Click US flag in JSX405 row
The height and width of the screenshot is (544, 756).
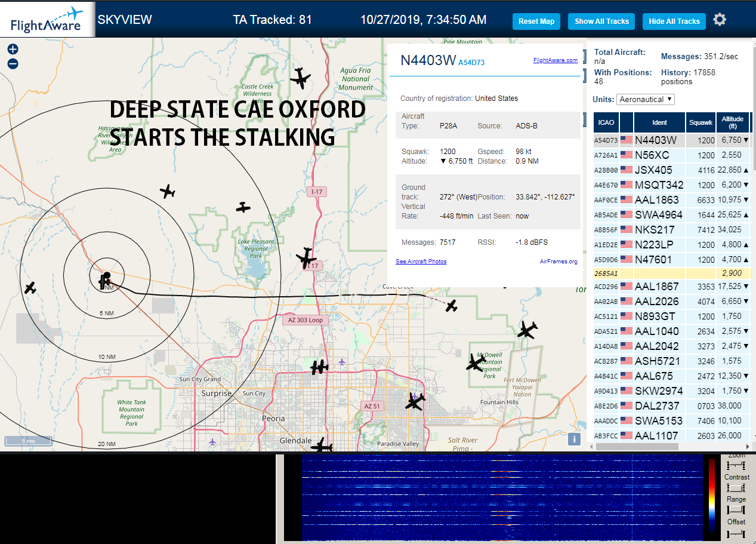tap(626, 170)
